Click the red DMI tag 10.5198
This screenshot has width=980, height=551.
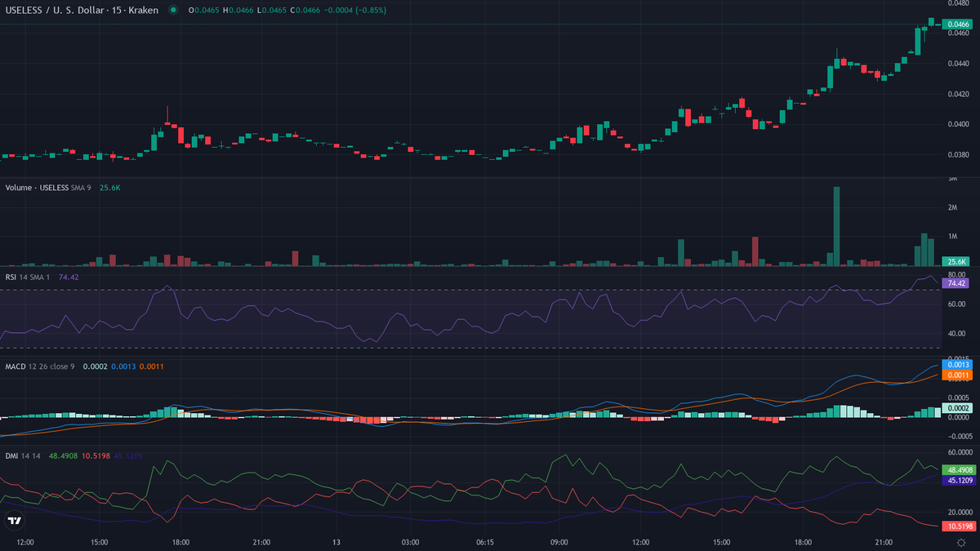956,526
